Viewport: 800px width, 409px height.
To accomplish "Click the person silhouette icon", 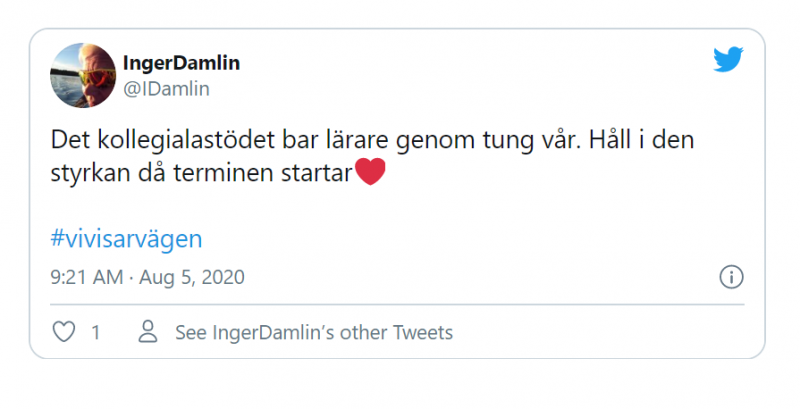I will tap(148, 332).
